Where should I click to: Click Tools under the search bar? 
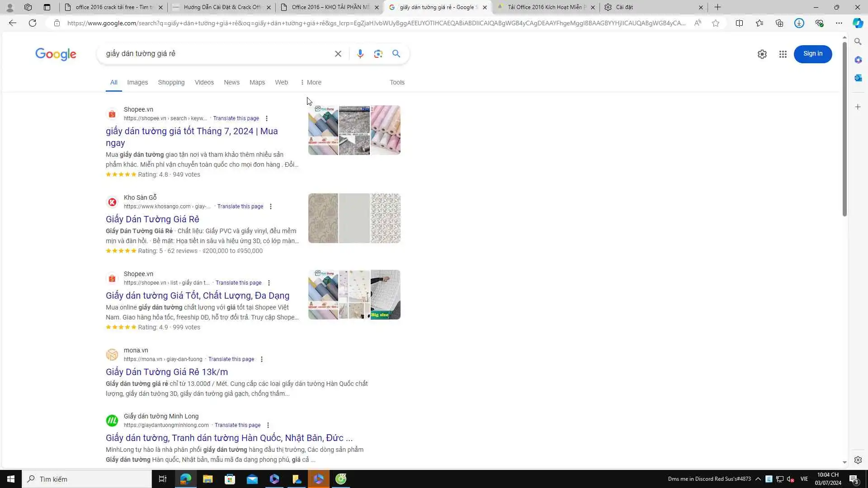pyautogui.click(x=397, y=82)
